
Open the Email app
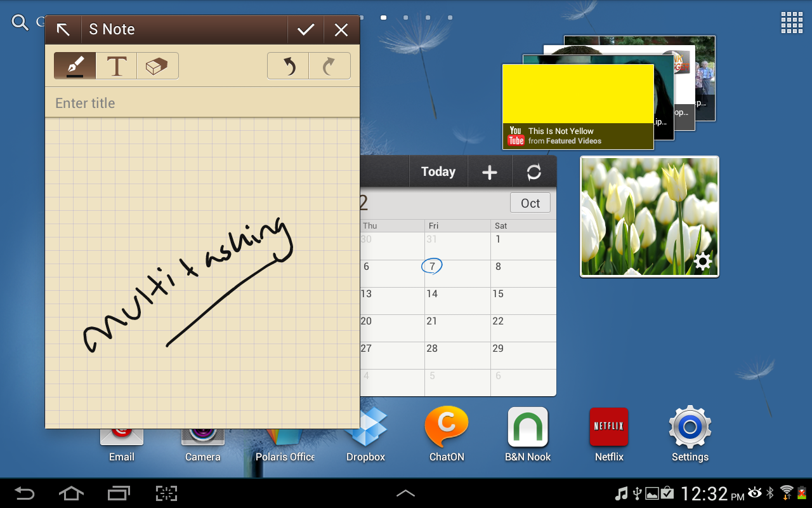point(122,444)
